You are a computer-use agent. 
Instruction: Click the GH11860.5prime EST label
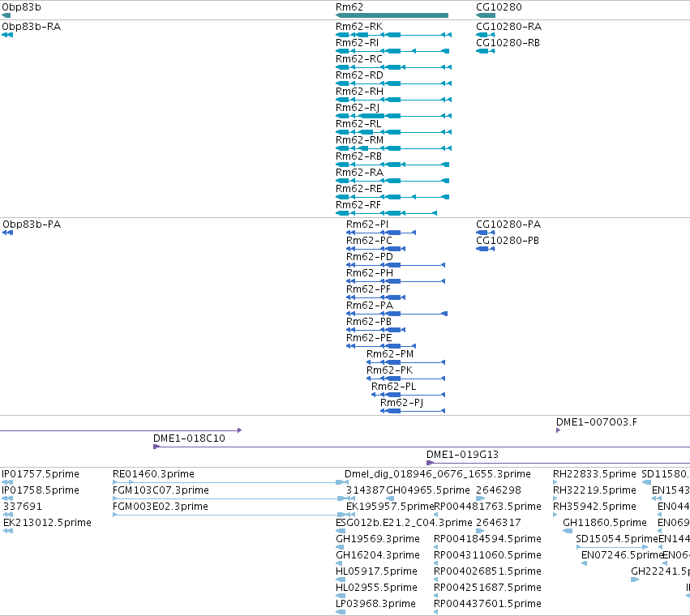(605, 523)
